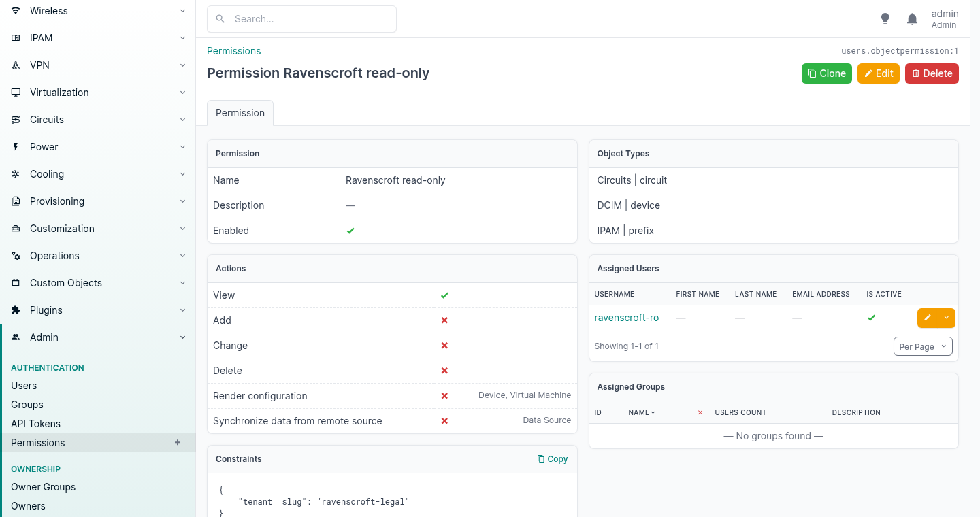
Task: Click the search magnifier icon
Action: [x=220, y=19]
